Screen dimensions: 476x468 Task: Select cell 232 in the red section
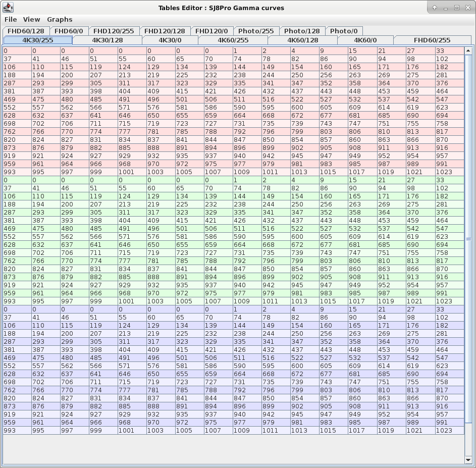[x=219, y=75]
